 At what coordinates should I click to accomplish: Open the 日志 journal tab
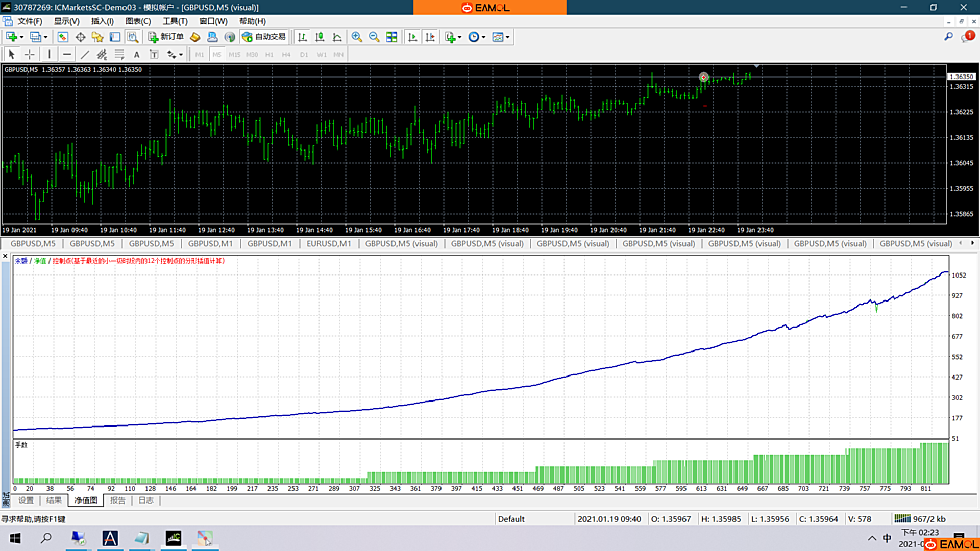pyautogui.click(x=146, y=500)
